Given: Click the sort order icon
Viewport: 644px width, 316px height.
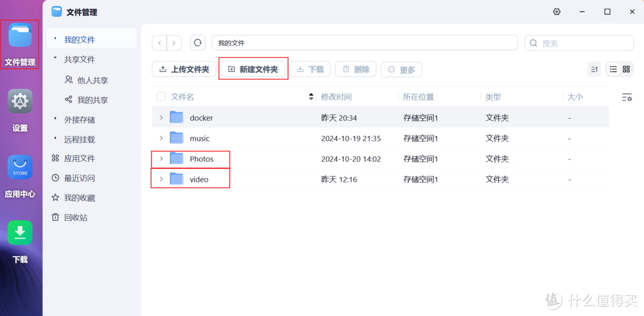Looking at the screenshot, I should click(x=594, y=69).
